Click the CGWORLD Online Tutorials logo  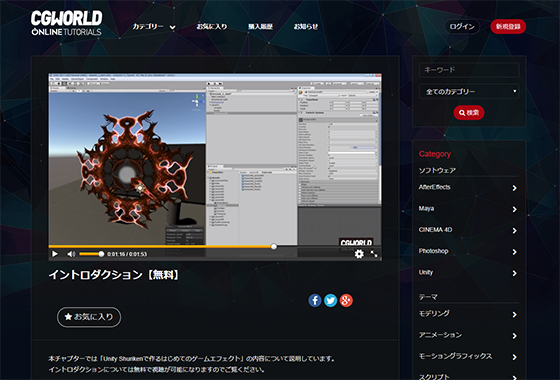[x=66, y=23]
